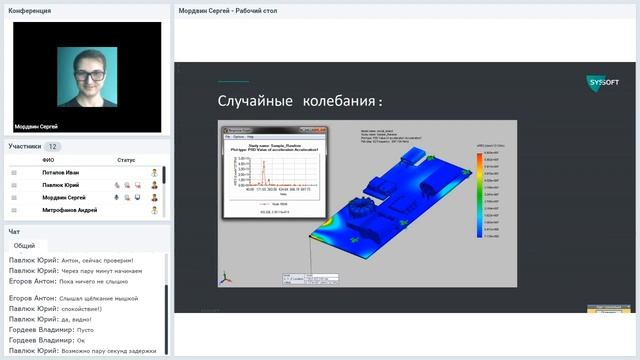This screenshot has width=640, height=360.
Task: Click chat message 'Возможно пару секунд задержки'
Action: click(x=109, y=351)
